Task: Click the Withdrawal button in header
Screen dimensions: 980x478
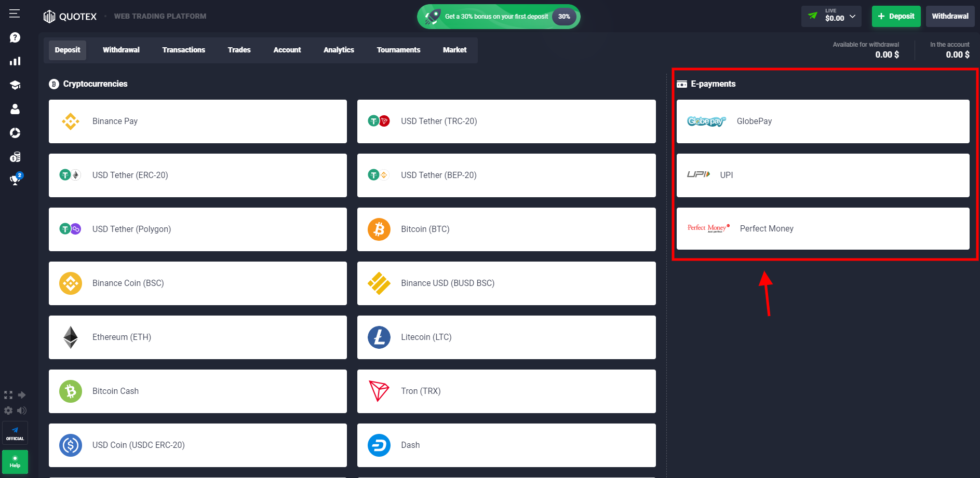Action: click(x=950, y=16)
